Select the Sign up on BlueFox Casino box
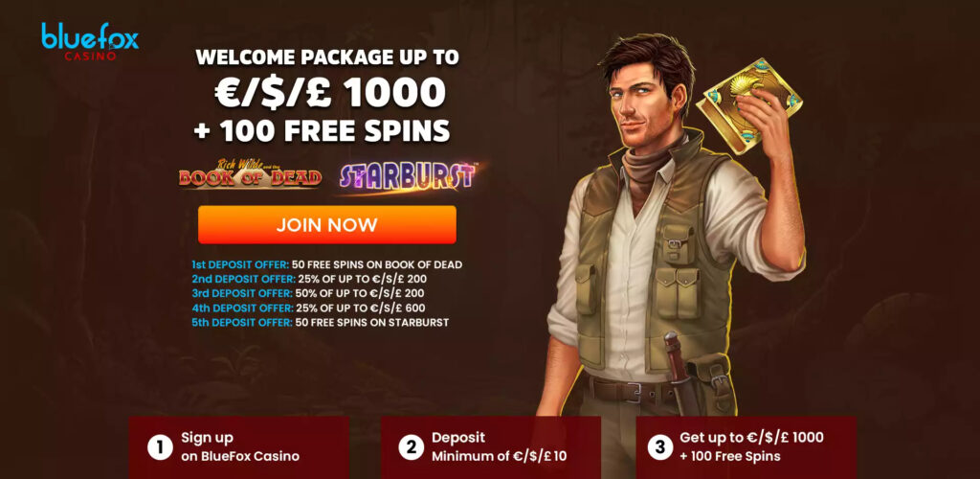Image resolution: width=980 pixels, height=479 pixels. (x=239, y=447)
